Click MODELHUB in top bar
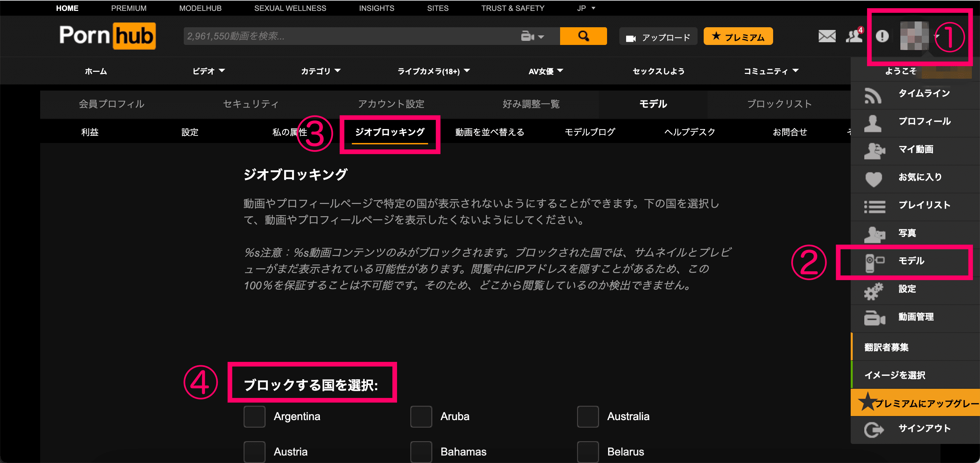 tap(200, 8)
